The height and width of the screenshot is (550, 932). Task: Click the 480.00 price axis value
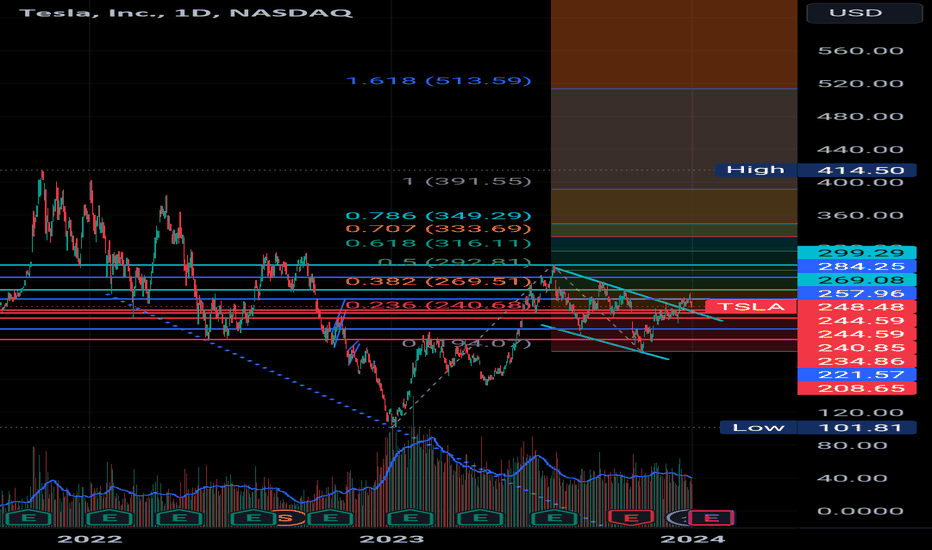click(861, 116)
